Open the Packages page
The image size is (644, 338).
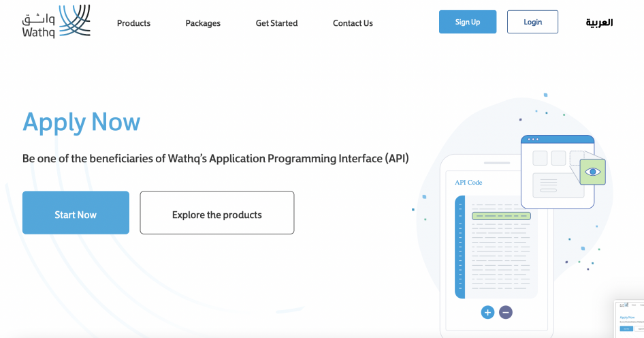[203, 23]
